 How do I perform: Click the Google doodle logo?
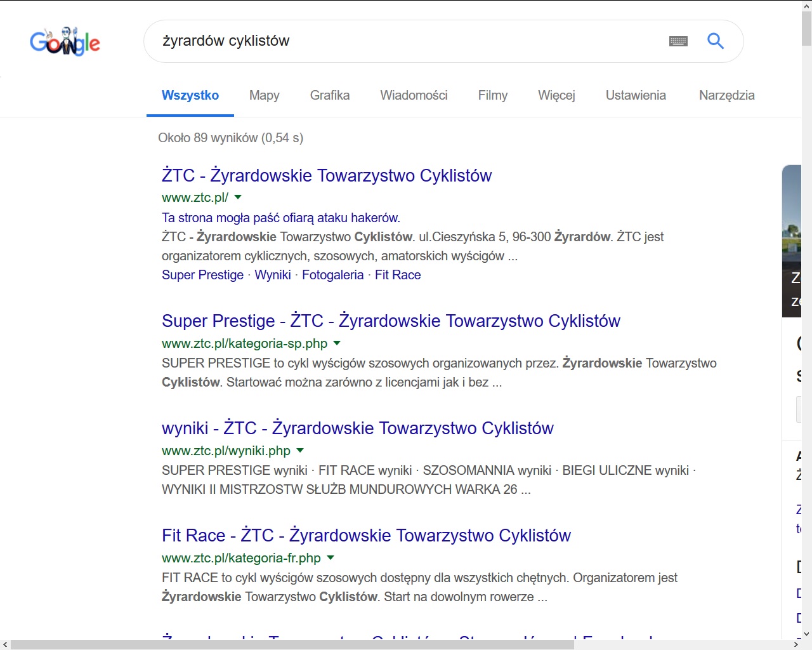tap(65, 41)
